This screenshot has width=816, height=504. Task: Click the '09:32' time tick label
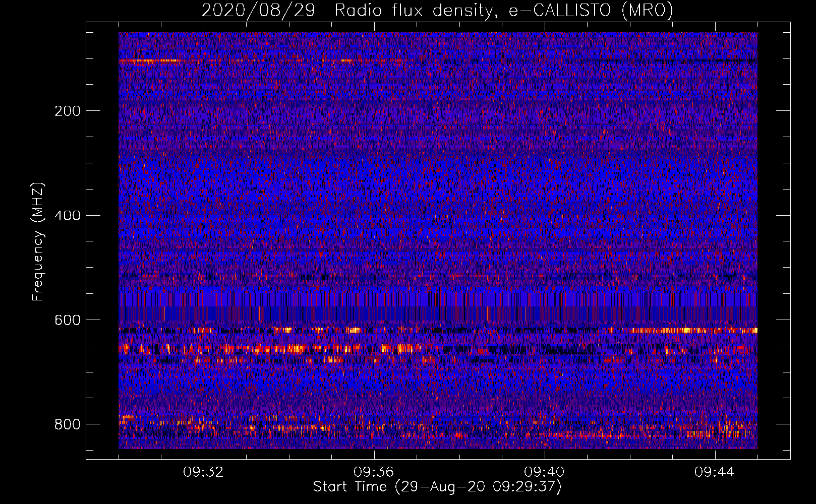(x=203, y=472)
